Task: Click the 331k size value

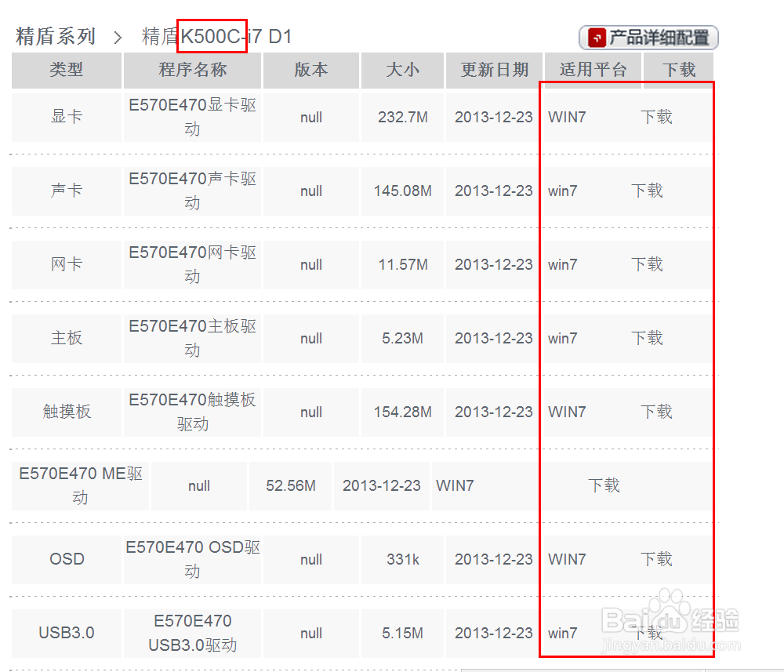Action: click(x=402, y=559)
